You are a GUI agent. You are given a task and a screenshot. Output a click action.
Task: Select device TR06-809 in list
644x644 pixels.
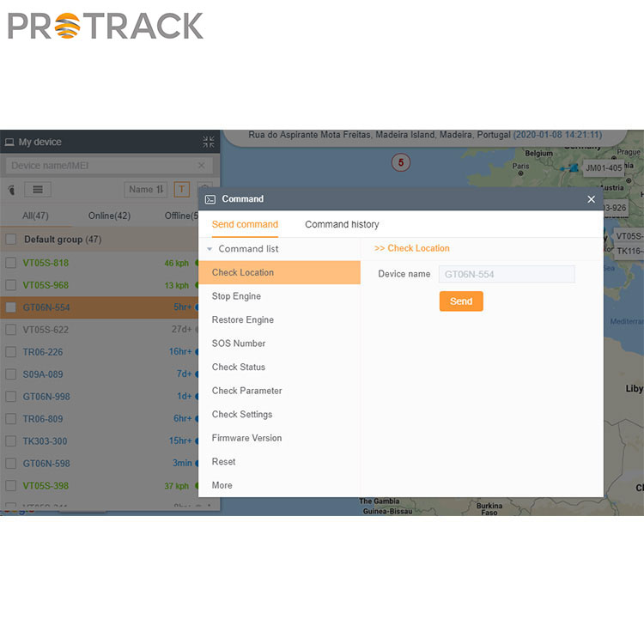pos(43,418)
